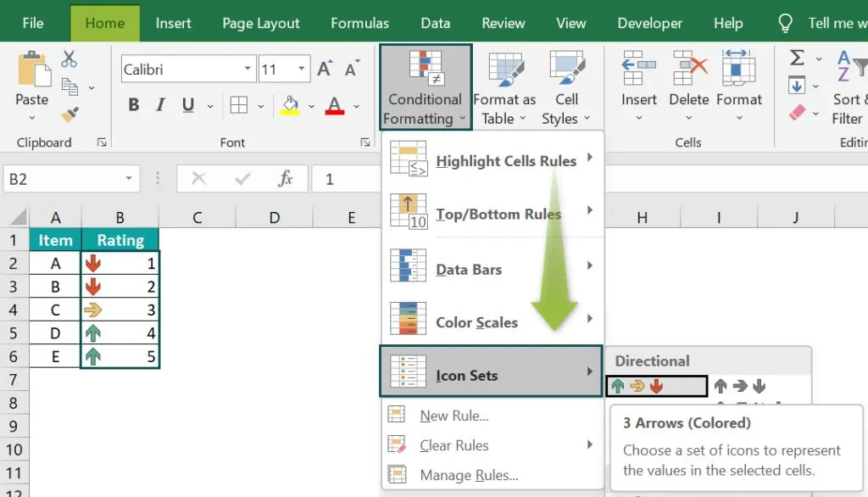
Task: Choose the gray 3 Arrows icon set
Action: point(739,386)
